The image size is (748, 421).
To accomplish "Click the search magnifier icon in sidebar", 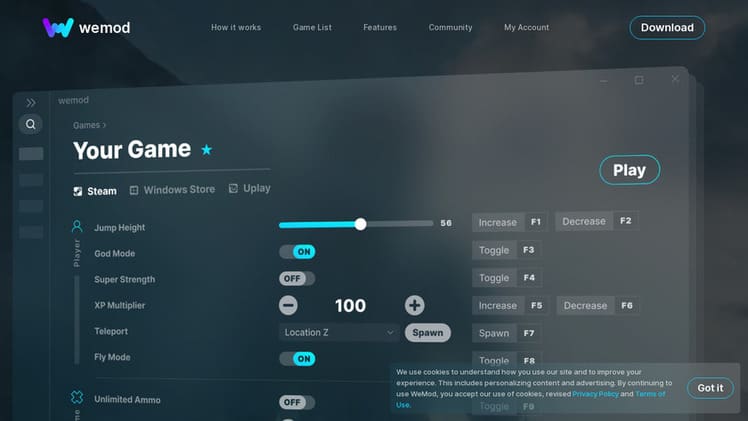I will 31,125.
